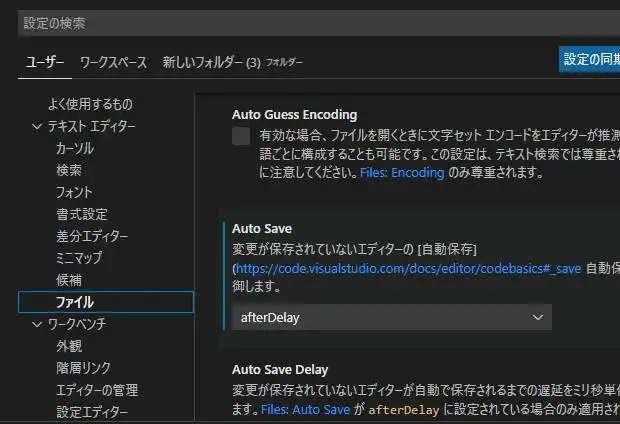The width and height of the screenshot is (620, 424).
Task: Switch to the ワークスペース tab
Action: point(113,62)
